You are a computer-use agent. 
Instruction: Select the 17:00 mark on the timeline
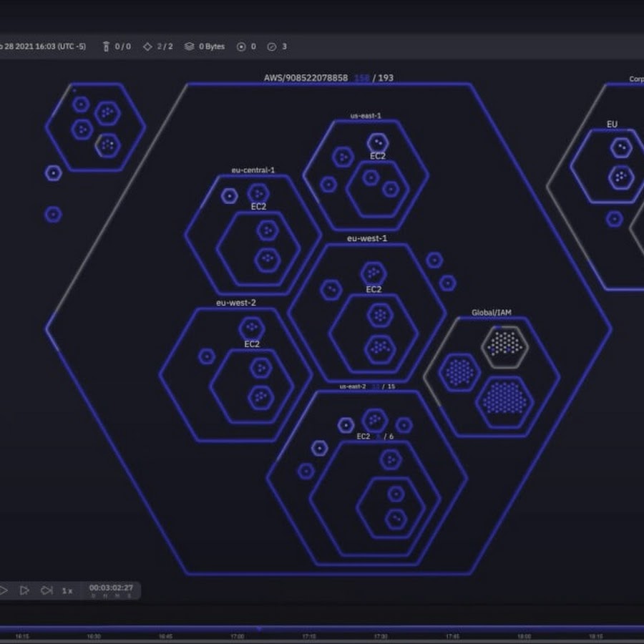coord(237,635)
